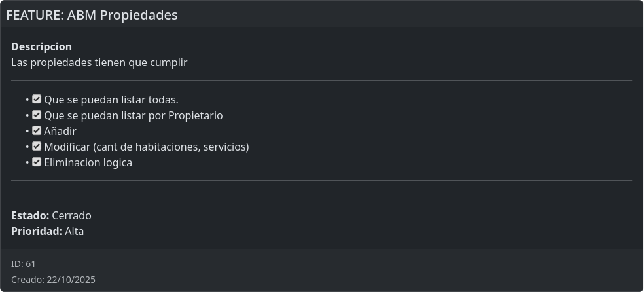Click the 'FEATURE: ABM Propiedades' card title
Image resolution: width=644 pixels, height=292 pixels.
click(92, 15)
